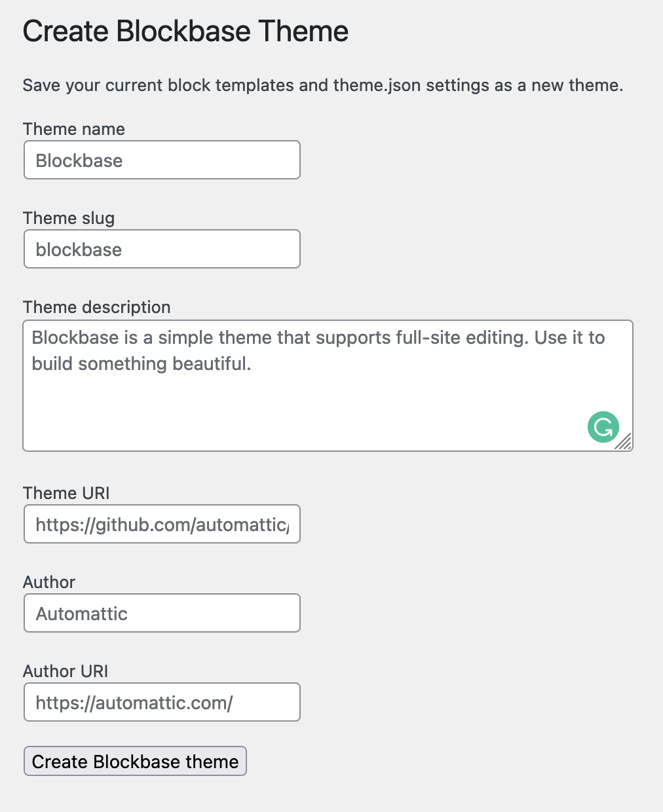663x812 pixels.
Task: Select the Author URI field showing automattic.com
Action: pos(161,701)
